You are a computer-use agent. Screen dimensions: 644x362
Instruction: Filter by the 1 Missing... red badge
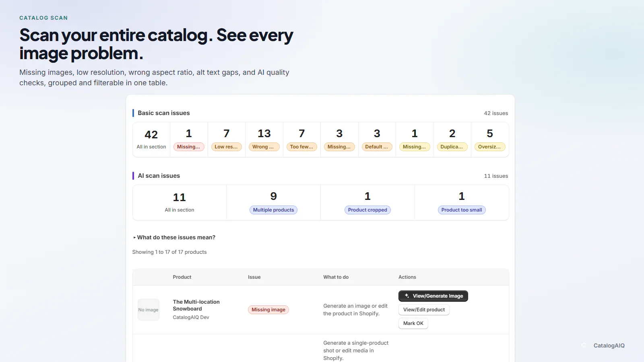pyautogui.click(x=189, y=140)
